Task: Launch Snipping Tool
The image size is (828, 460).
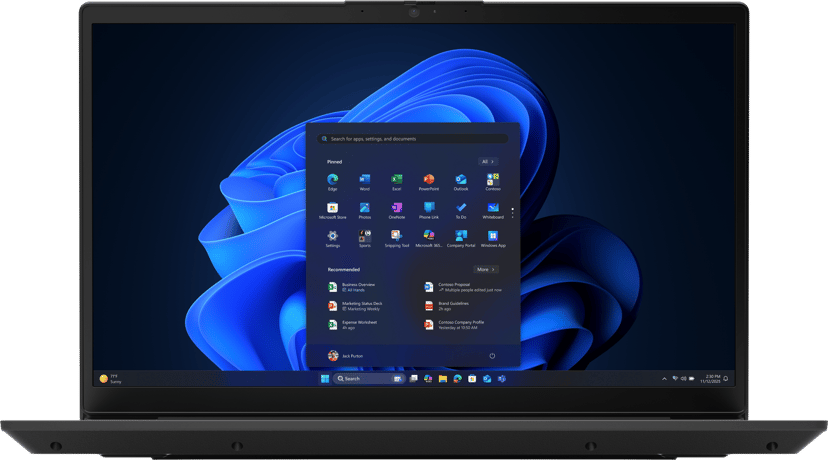Action: (x=397, y=238)
